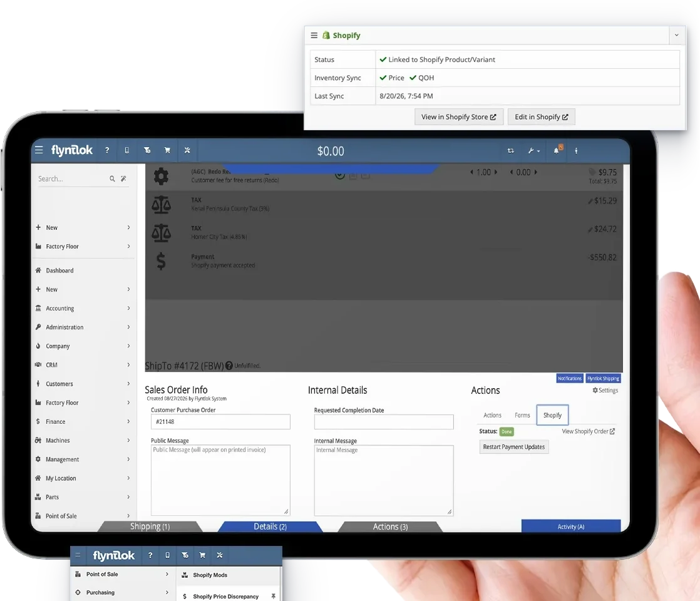Click the ShipTo #4172 help icon
Image resolution: width=700 pixels, height=601 pixels.
coord(229,366)
